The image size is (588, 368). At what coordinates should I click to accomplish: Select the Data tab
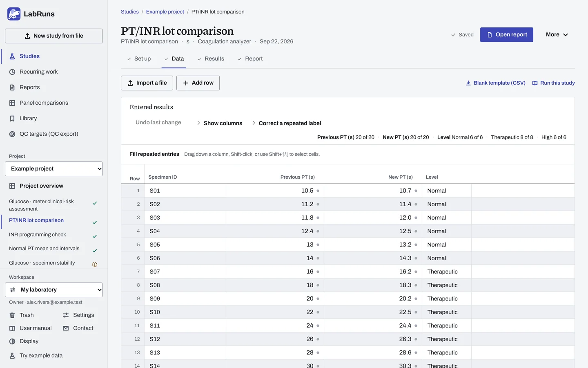tap(174, 59)
